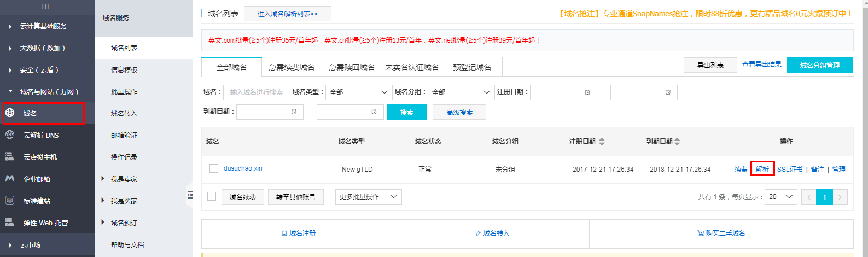Click 管理 for dusuchao.xin
Image resolution: width=868 pixels, height=257 pixels.
tap(839, 170)
